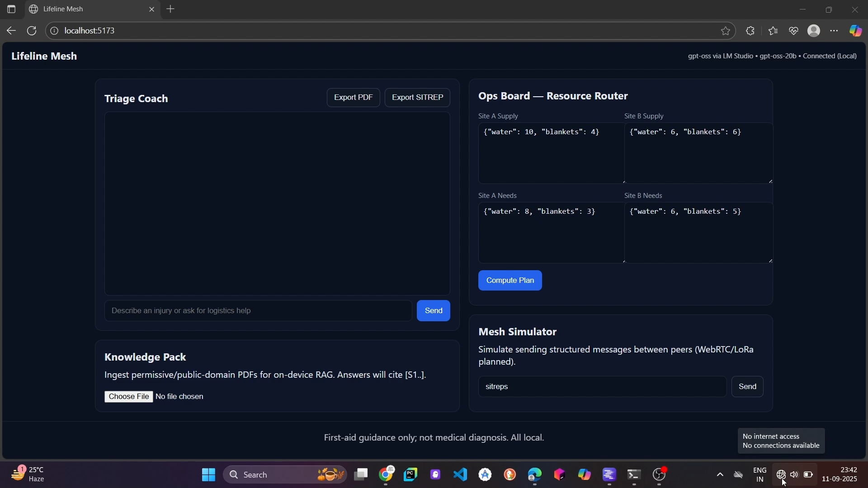868x488 pixels.
Task: Add page to favorites star icon
Action: pos(726,31)
